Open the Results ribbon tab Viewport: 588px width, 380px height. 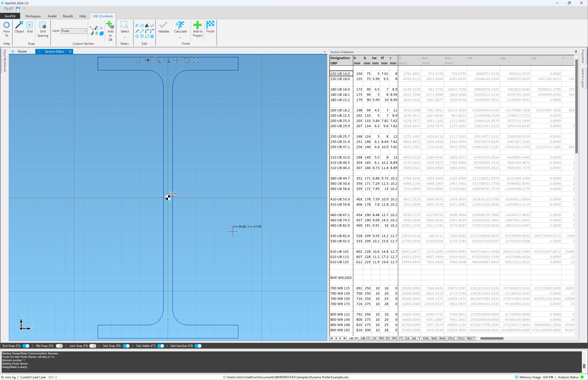pyautogui.click(x=68, y=16)
